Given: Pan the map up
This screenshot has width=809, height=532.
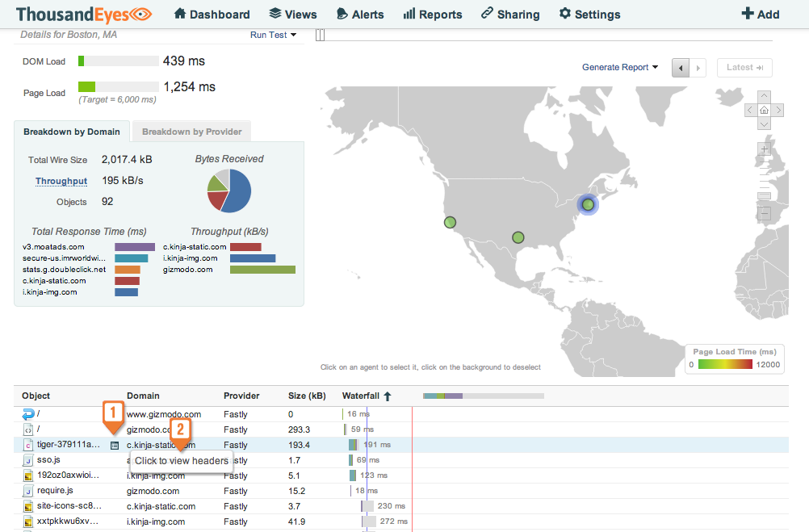Looking at the screenshot, I should [x=764, y=97].
